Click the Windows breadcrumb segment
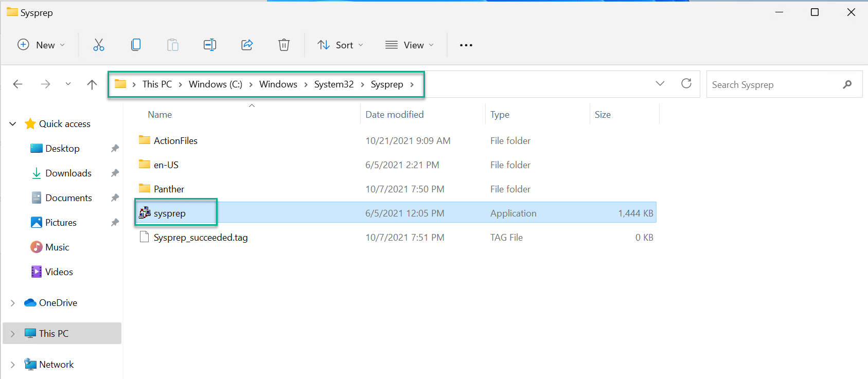Viewport: 868px width, 379px height. coord(278,84)
